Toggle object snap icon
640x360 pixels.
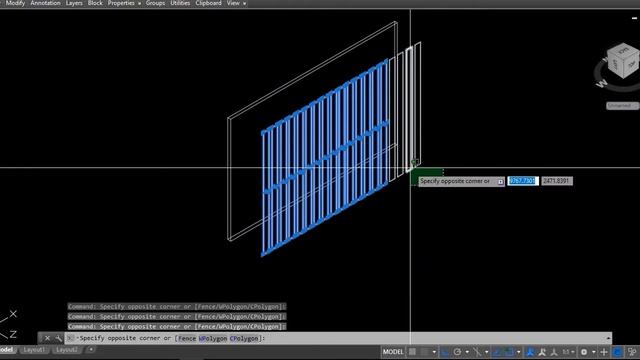pos(509,352)
